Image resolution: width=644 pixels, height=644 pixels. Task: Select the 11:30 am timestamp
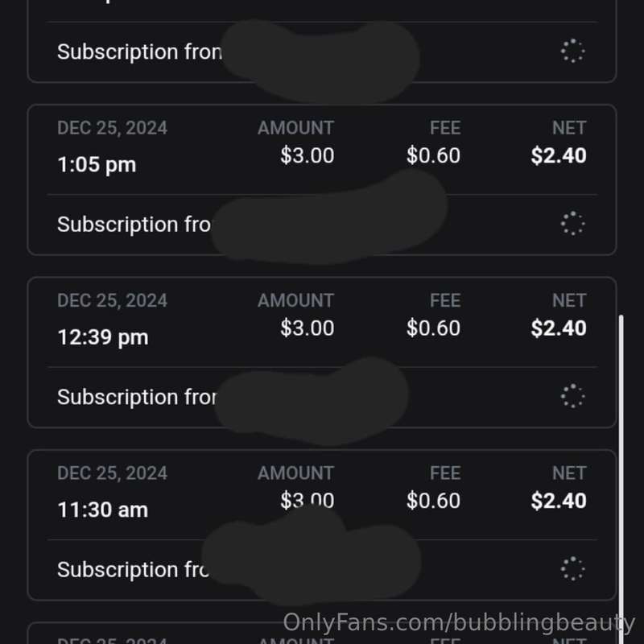click(102, 510)
